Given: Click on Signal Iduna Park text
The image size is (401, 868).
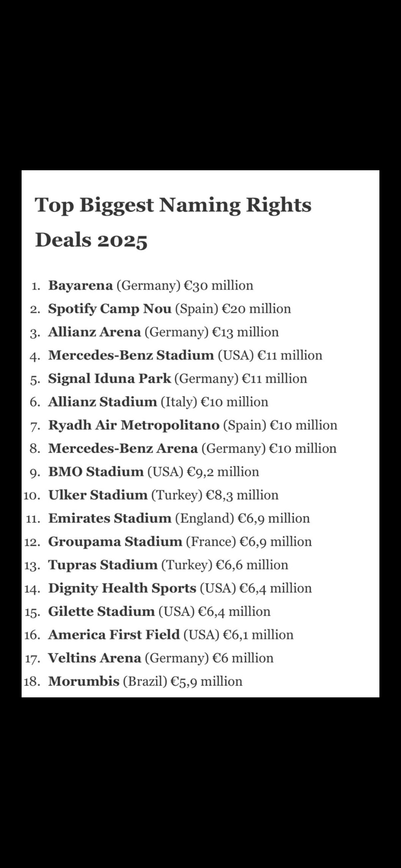Looking at the screenshot, I should click(110, 378).
